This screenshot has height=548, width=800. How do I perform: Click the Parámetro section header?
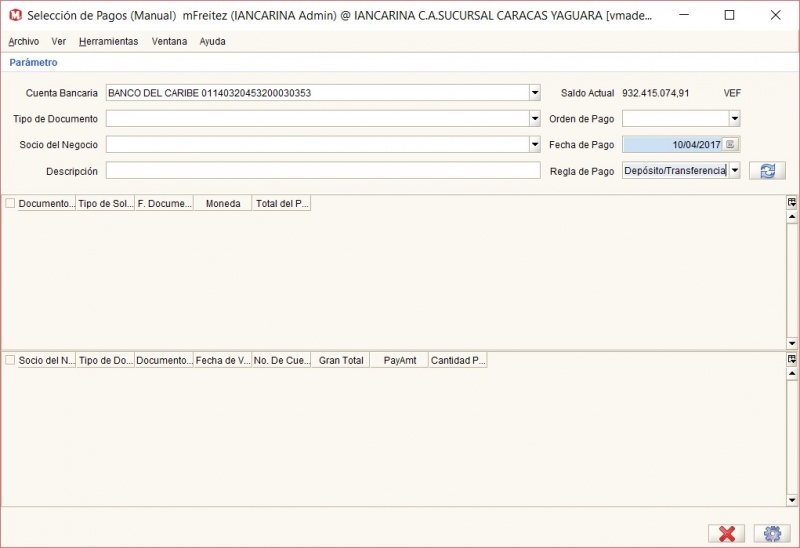pyautogui.click(x=33, y=62)
